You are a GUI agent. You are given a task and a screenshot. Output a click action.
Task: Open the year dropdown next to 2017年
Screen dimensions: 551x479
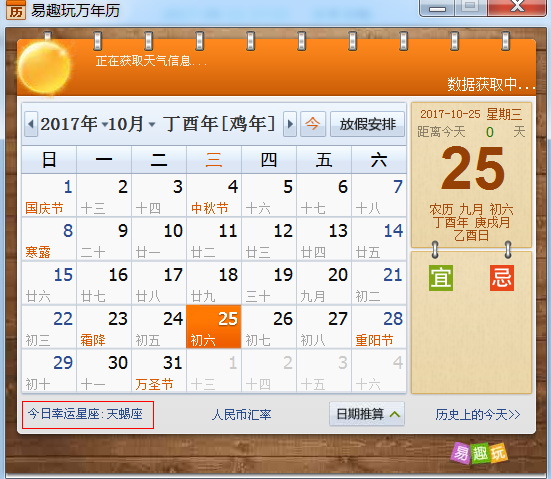[105, 124]
